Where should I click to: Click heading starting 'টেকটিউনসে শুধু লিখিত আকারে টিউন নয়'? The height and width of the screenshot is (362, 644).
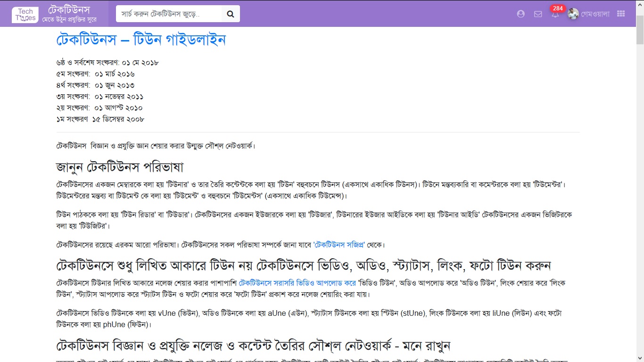304,265
